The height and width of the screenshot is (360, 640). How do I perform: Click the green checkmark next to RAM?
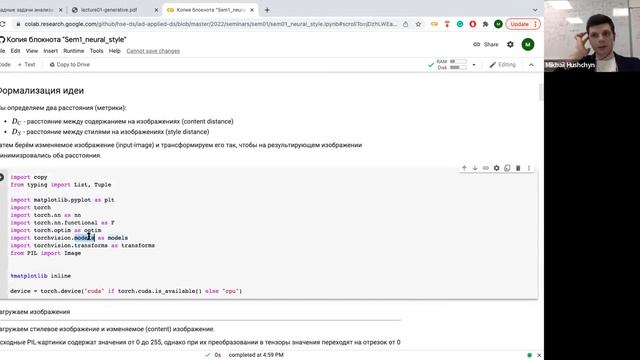(x=431, y=65)
